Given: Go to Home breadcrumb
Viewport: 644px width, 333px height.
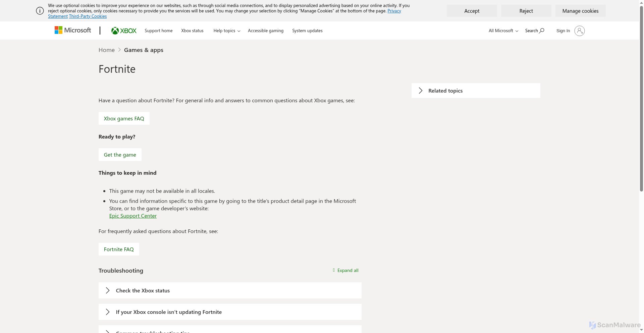Looking at the screenshot, I should point(107,50).
